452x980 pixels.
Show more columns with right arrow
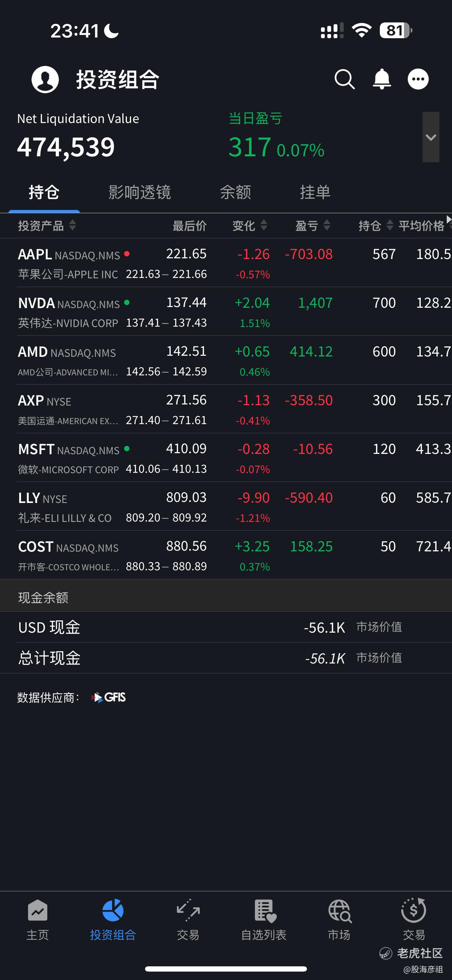[448, 219]
